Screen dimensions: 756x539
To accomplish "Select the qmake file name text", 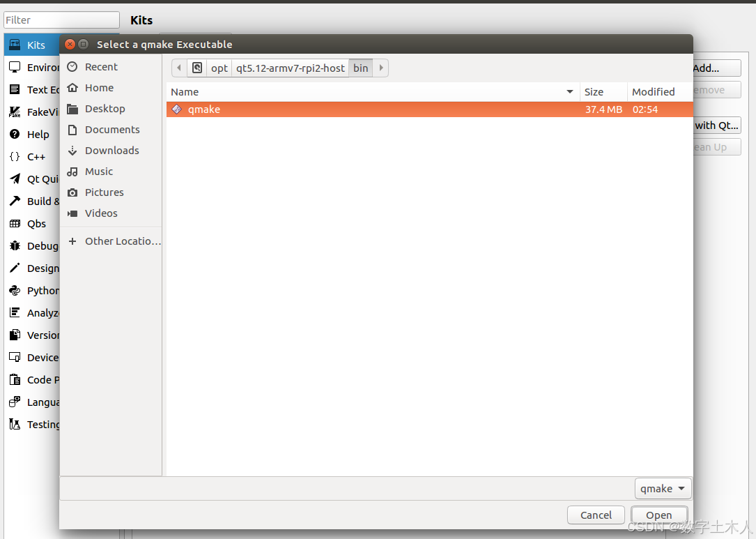I will point(204,109).
